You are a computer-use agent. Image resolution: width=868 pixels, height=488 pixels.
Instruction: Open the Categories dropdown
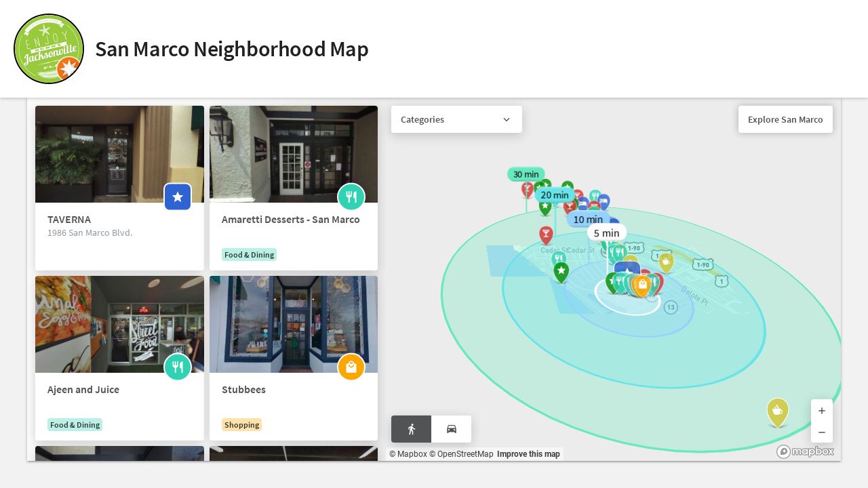click(456, 119)
